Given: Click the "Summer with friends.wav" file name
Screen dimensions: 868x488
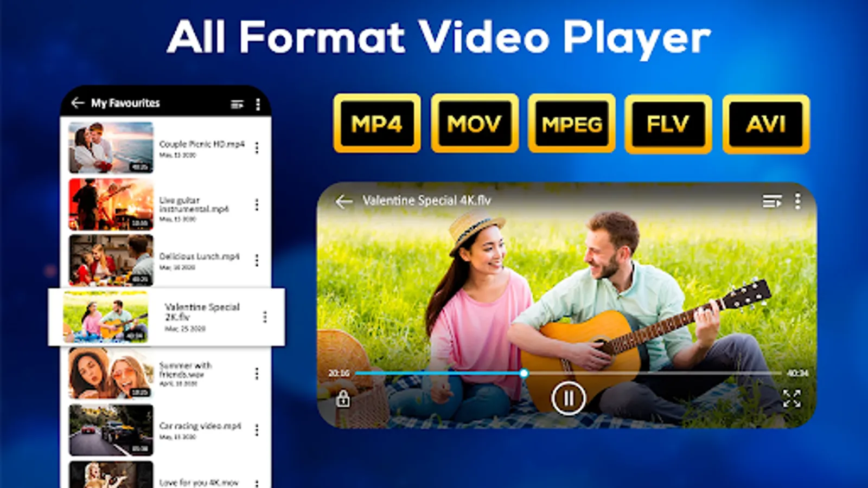Looking at the screenshot, I should [x=186, y=370].
